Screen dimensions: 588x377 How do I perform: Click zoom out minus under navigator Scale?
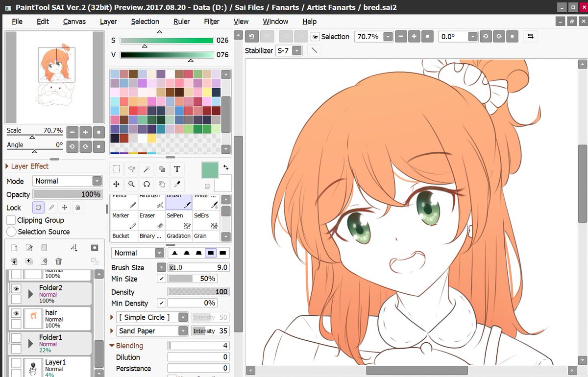(x=72, y=132)
